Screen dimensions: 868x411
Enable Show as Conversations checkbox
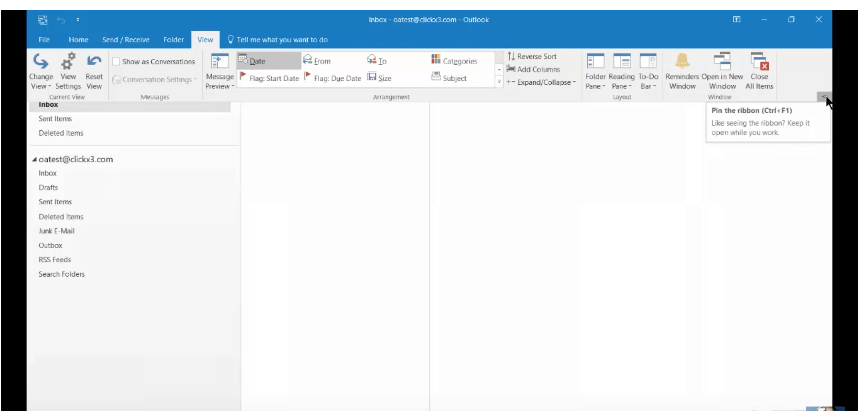(116, 62)
